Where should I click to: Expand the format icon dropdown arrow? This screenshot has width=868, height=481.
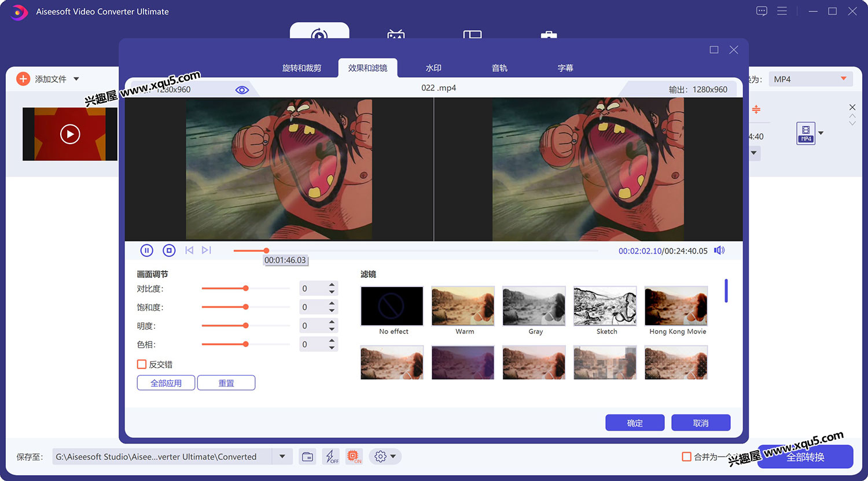pos(821,133)
